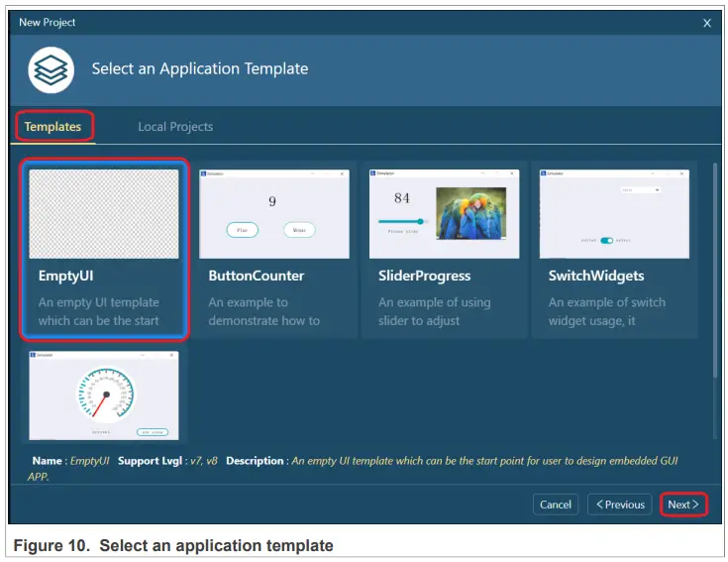Viewport: 728px width, 562px height.
Task: Click the EmptyUI title text
Action: [66, 276]
